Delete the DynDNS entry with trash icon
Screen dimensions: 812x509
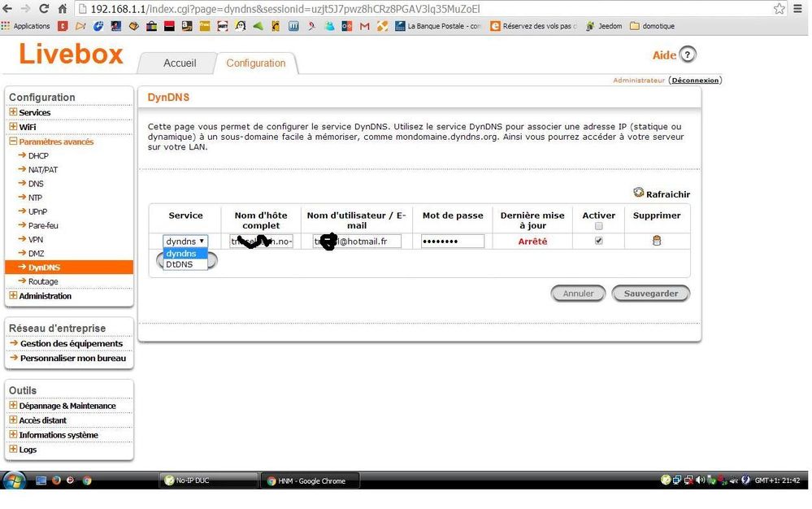click(657, 241)
